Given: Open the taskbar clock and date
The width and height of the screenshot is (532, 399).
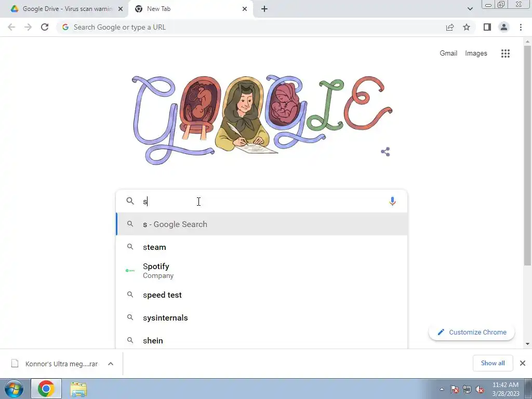Looking at the screenshot, I should tap(505, 389).
